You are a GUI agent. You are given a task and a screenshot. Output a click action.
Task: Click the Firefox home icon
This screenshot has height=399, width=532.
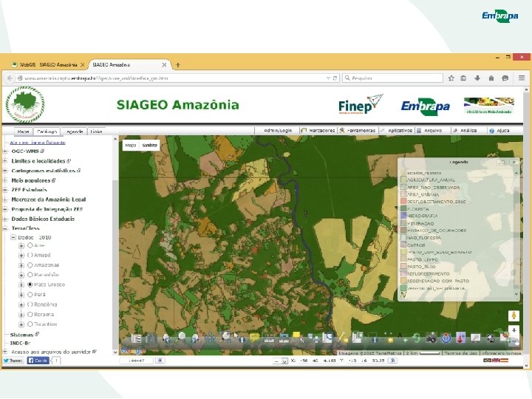click(x=491, y=78)
